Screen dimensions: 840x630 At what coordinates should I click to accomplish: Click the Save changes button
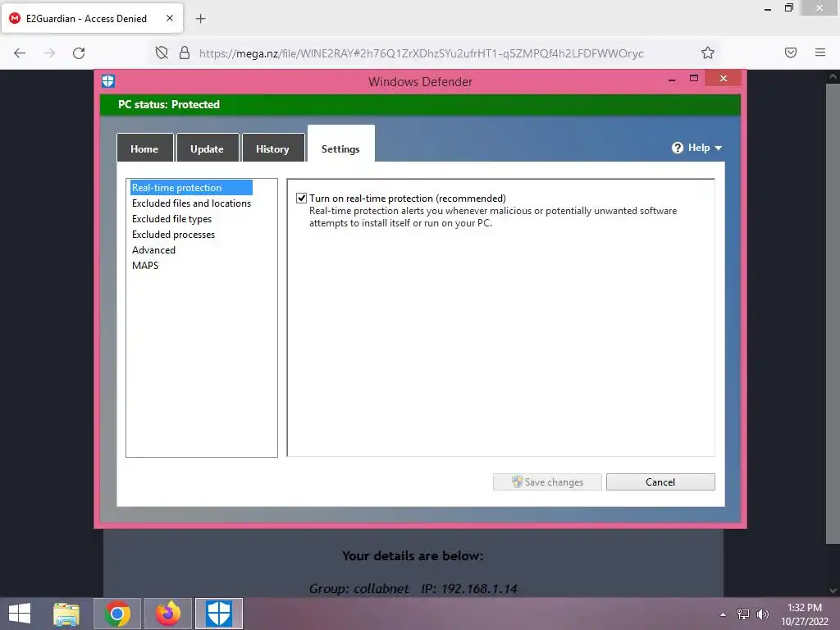coord(547,482)
